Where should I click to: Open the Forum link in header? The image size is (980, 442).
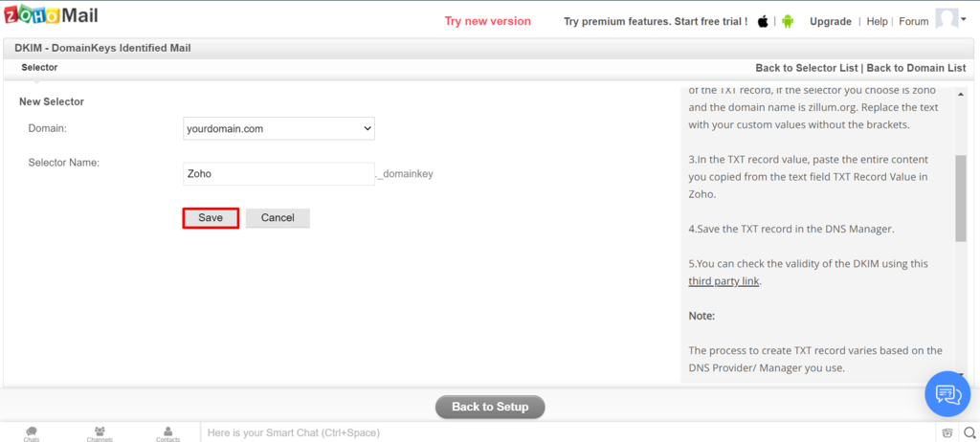[914, 21]
